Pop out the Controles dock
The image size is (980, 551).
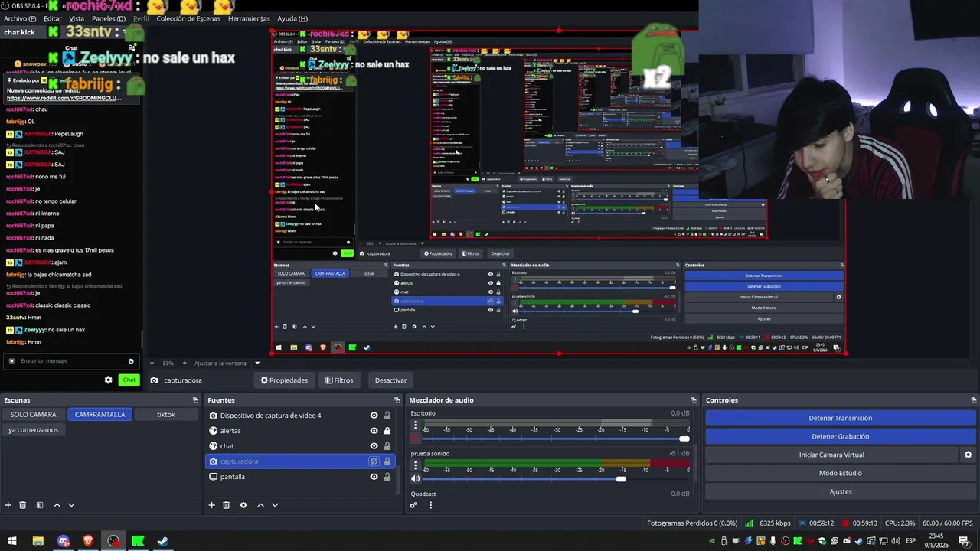coord(974,400)
